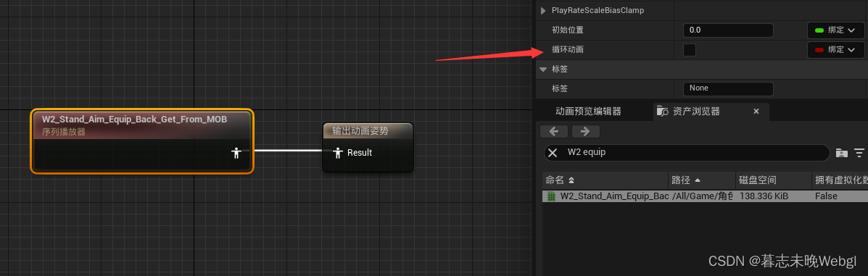
Task: Close the 资产浏览器 tab
Action: click(x=756, y=111)
